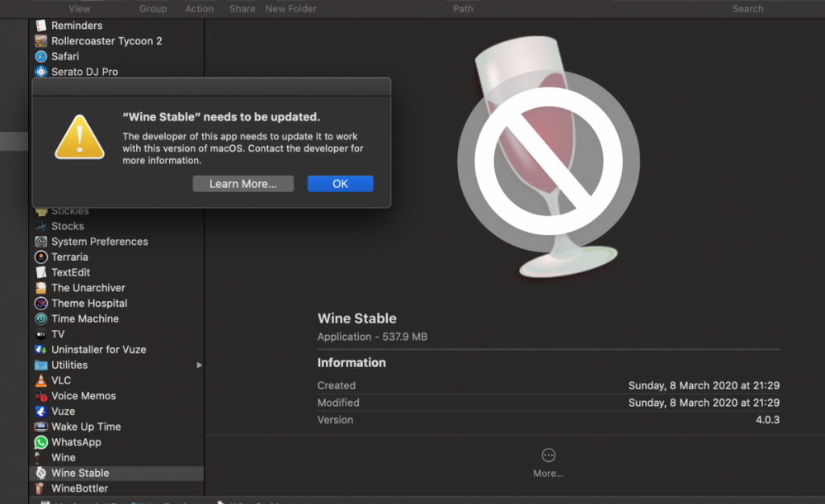This screenshot has height=504, width=825.
Task: Click the Learn More button
Action: coord(243,183)
